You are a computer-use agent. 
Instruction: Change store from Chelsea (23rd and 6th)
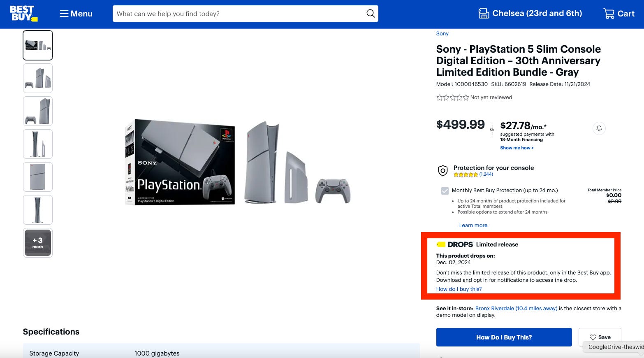(x=537, y=13)
